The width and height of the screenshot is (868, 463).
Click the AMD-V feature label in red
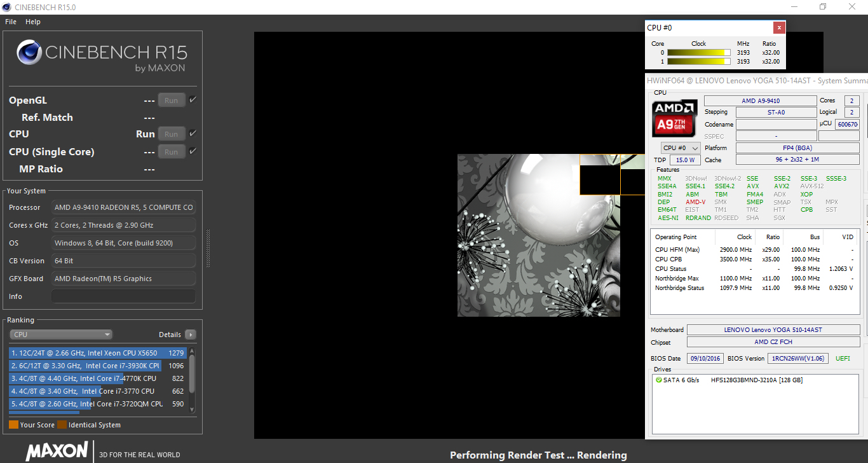695,202
